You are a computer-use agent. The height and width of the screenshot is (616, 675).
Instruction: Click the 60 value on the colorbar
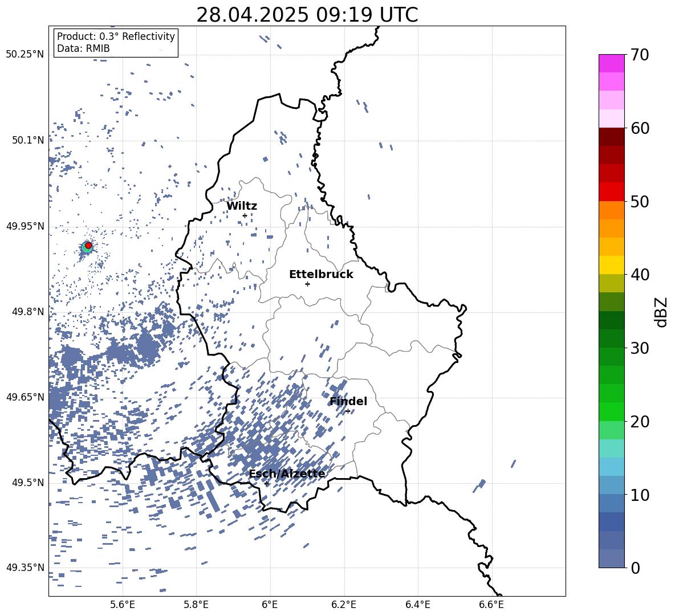(640, 128)
